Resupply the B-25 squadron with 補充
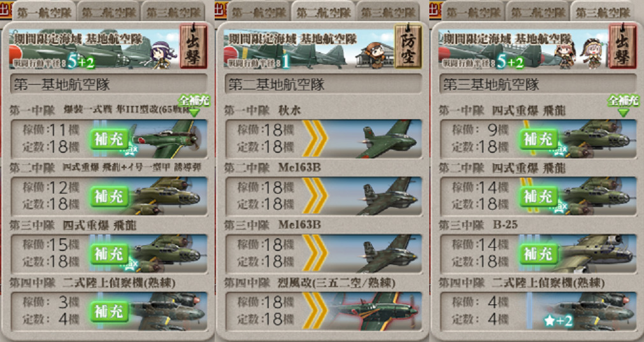 538,254
